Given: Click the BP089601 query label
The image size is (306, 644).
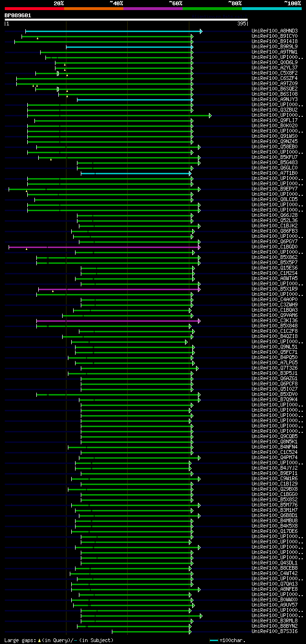Looking at the screenshot, I should coord(18,15).
